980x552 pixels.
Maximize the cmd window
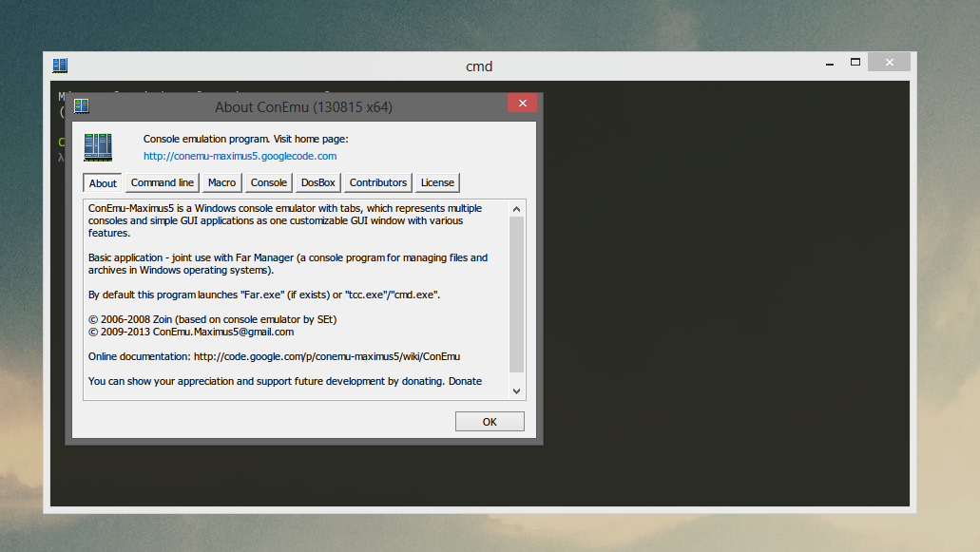[x=855, y=63]
